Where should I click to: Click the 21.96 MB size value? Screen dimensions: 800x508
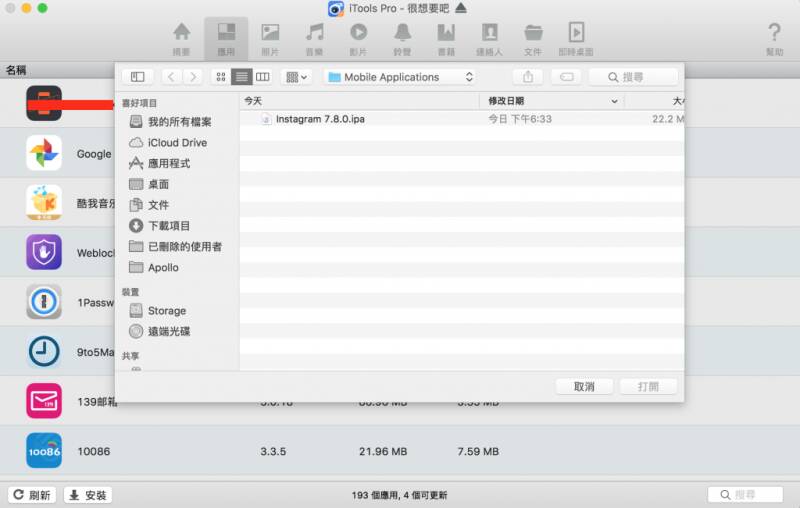pyautogui.click(x=383, y=451)
